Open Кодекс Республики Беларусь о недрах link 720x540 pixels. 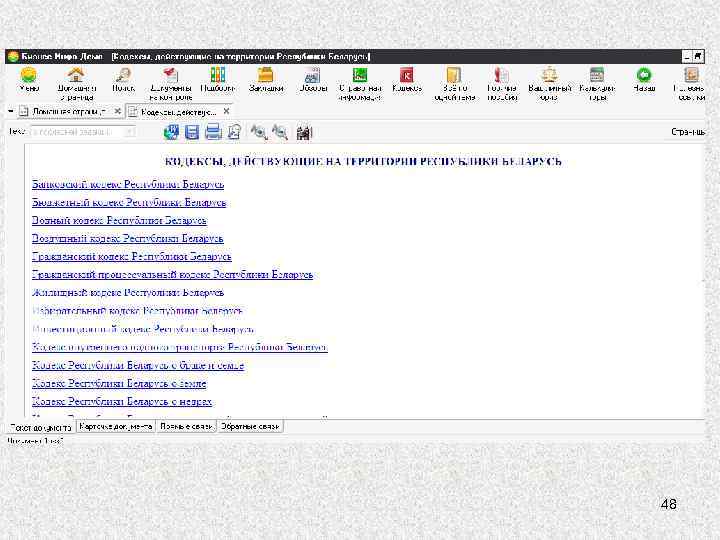point(122,402)
